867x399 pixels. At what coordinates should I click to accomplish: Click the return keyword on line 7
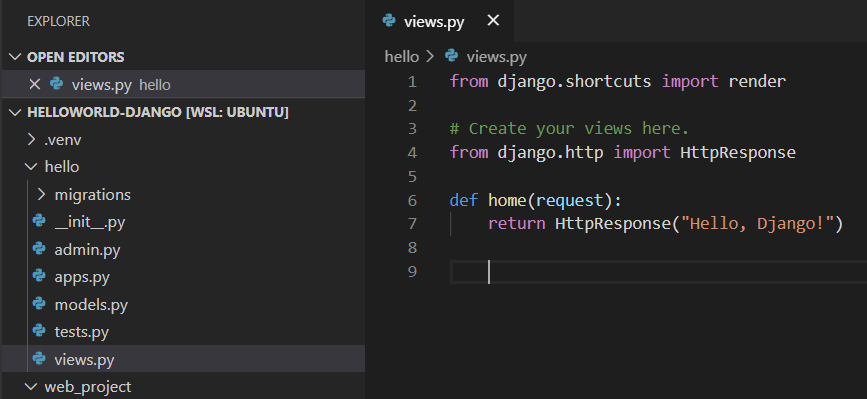click(516, 224)
